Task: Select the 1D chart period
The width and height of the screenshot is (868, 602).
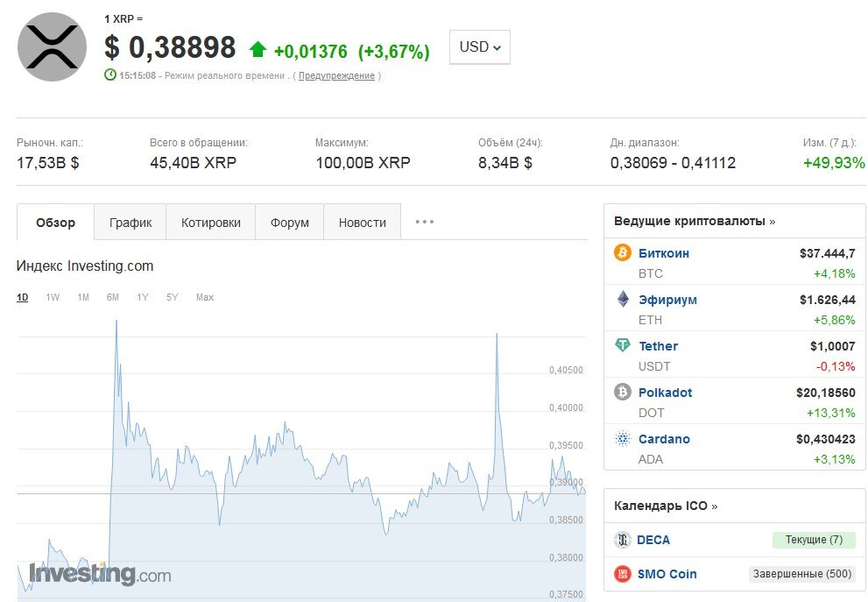Action: click(x=22, y=297)
